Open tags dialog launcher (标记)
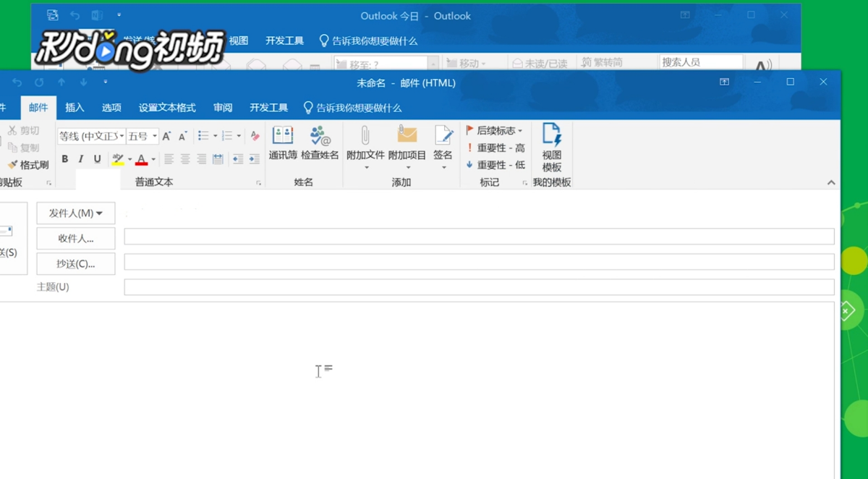This screenshot has width=868, height=479. click(525, 183)
